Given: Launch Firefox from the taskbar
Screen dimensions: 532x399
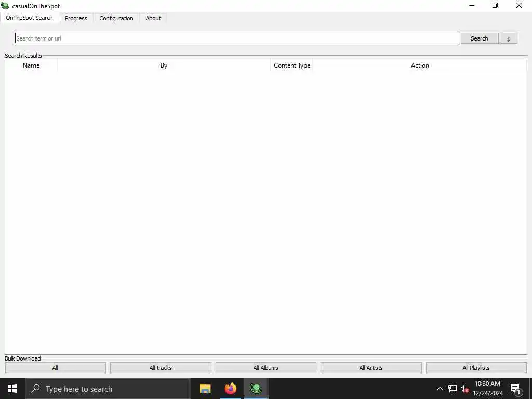Looking at the screenshot, I should [x=231, y=389].
